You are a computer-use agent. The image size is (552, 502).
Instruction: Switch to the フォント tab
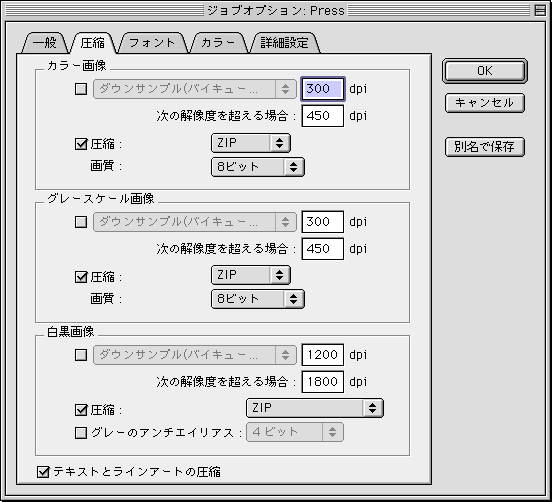click(x=152, y=43)
